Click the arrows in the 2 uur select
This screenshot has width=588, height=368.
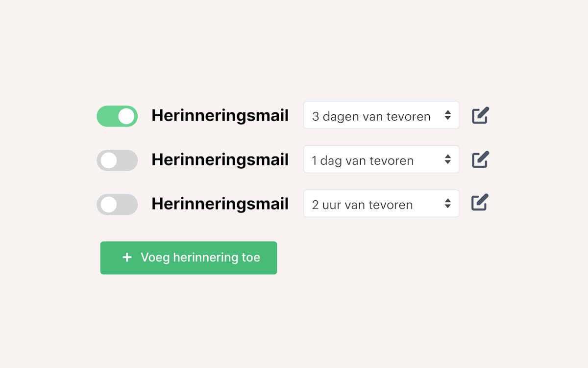point(447,204)
